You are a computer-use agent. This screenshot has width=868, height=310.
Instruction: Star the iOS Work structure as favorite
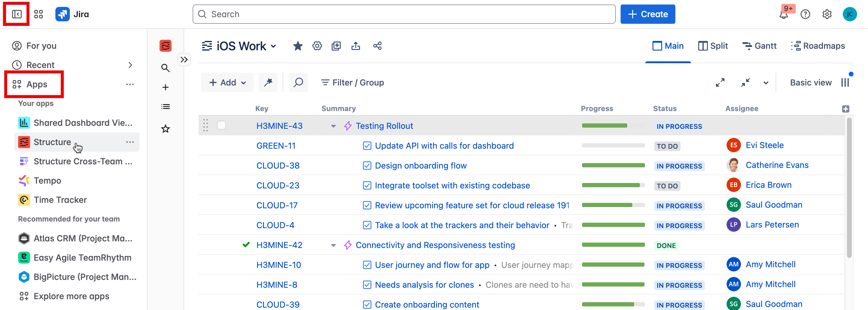click(x=298, y=46)
